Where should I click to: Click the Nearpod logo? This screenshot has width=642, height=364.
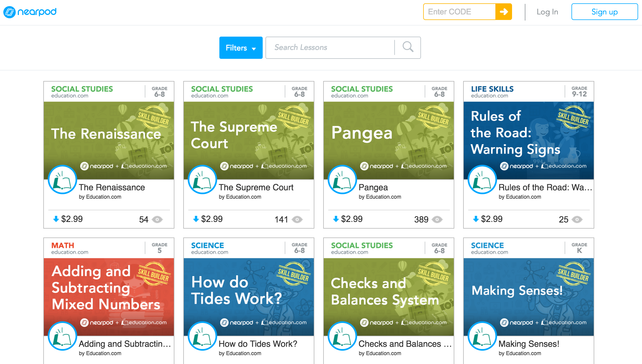tap(30, 12)
